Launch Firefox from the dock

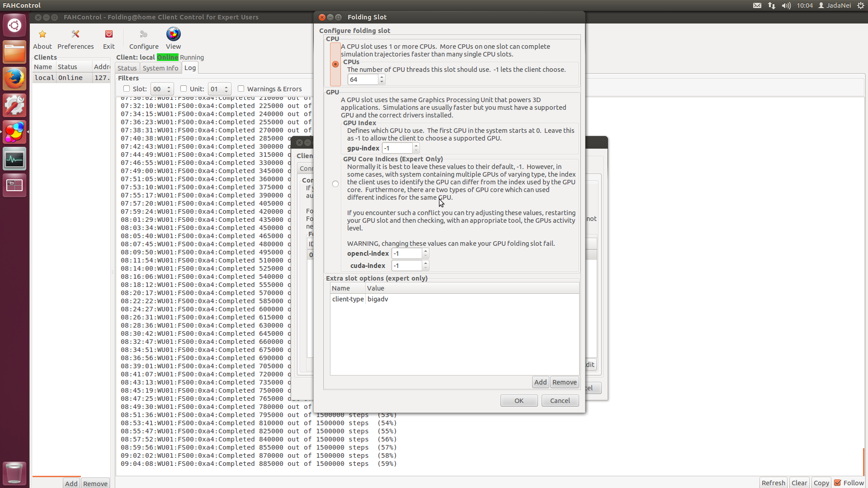[x=14, y=79]
